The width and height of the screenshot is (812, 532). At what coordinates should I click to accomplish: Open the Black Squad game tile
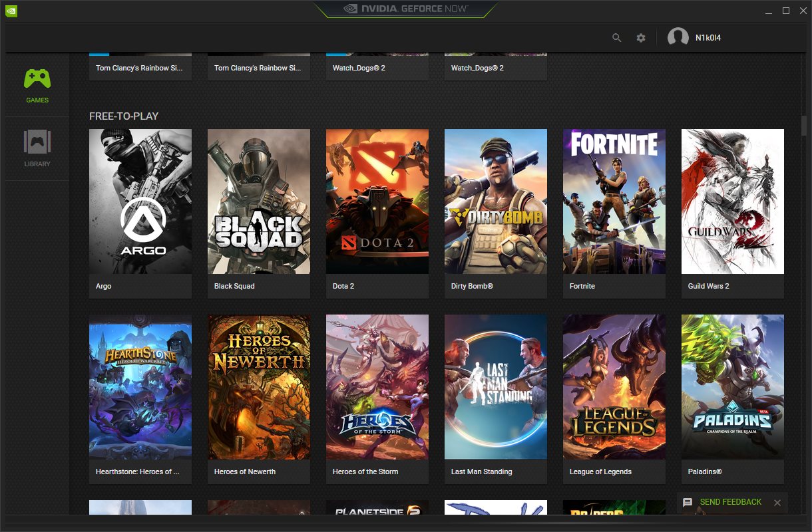258,201
